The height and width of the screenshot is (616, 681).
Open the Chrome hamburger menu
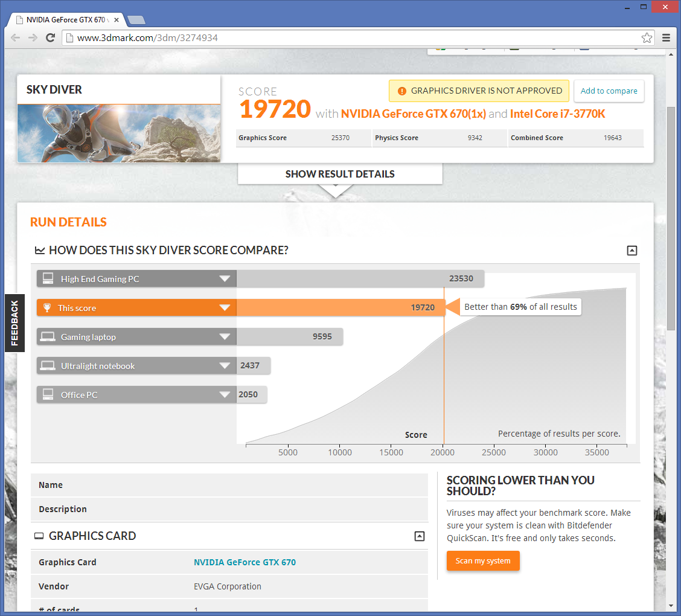pyautogui.click(x=667, y=38)
